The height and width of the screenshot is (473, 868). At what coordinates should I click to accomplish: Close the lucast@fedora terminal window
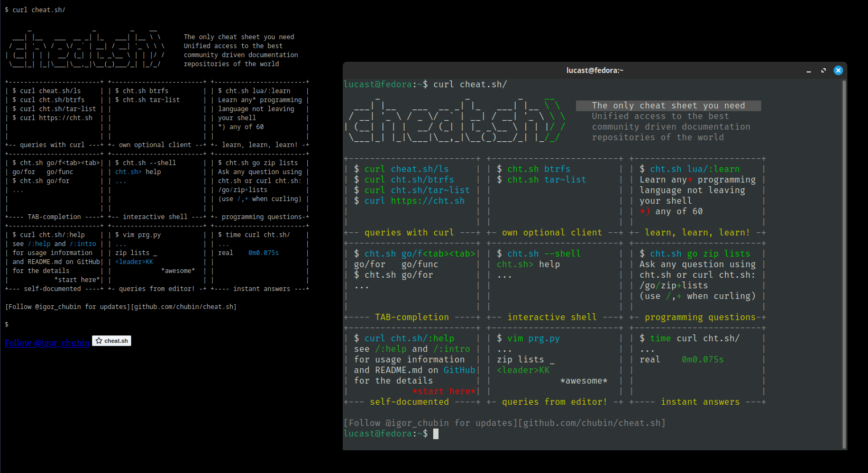[x=838, y=70]
